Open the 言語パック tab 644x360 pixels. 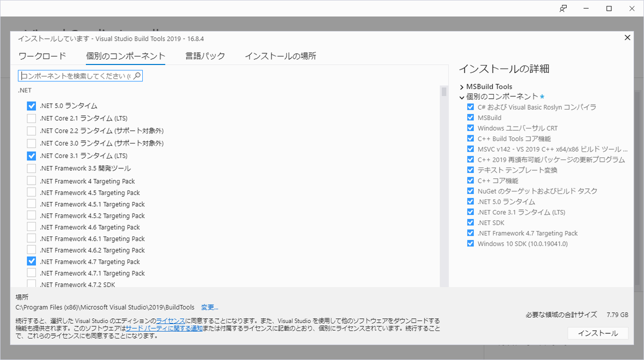(205, 56)
